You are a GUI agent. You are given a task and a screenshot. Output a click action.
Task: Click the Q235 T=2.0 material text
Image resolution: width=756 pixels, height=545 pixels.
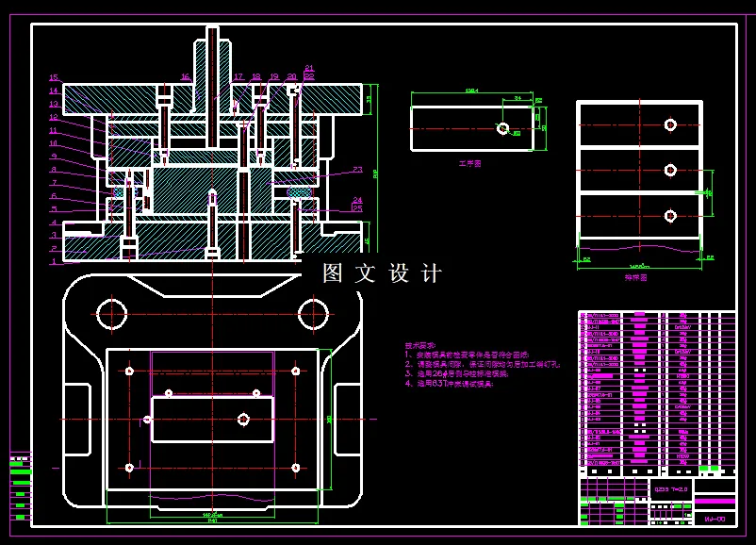click(671, 488)
